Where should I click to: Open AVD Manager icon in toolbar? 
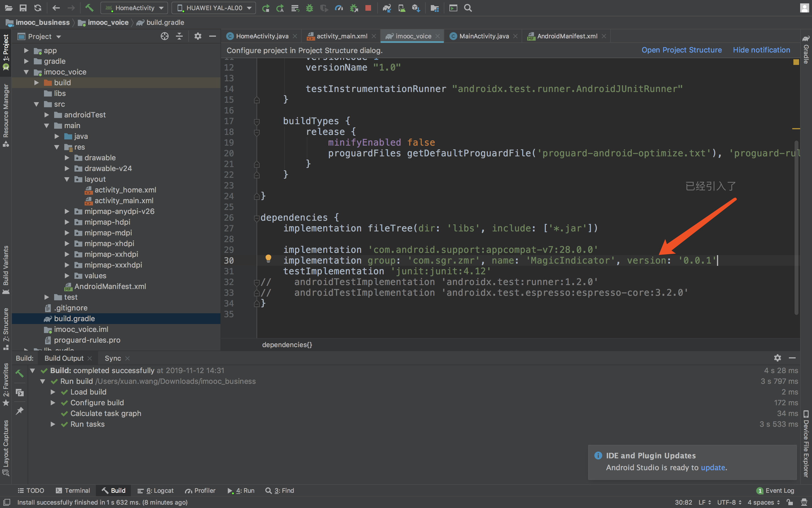tap(402, 8)
